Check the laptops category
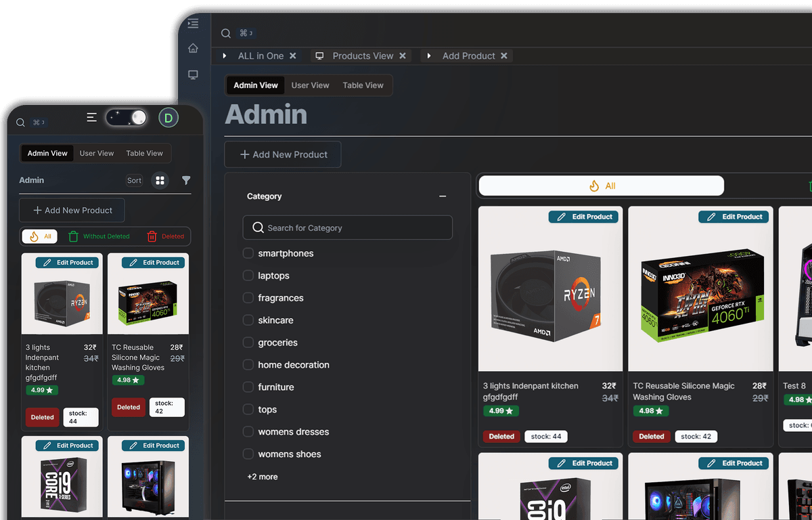Viewport: 812px width, 520px height. click(248, 276)
